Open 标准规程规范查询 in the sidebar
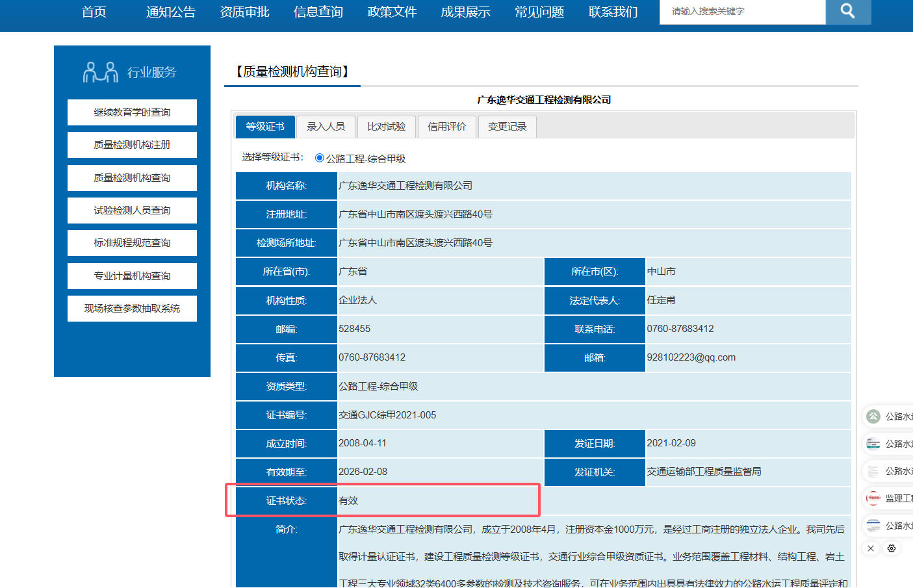913x588 pixels. tap(132, 243)
